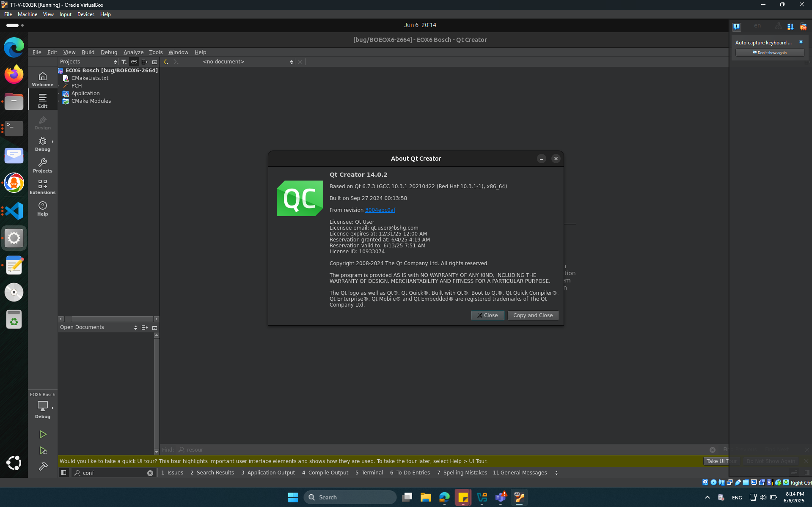This screenshot has width=812, height=507.
Task: Open Windows Start menu
Action: click(x=293, y=497)
